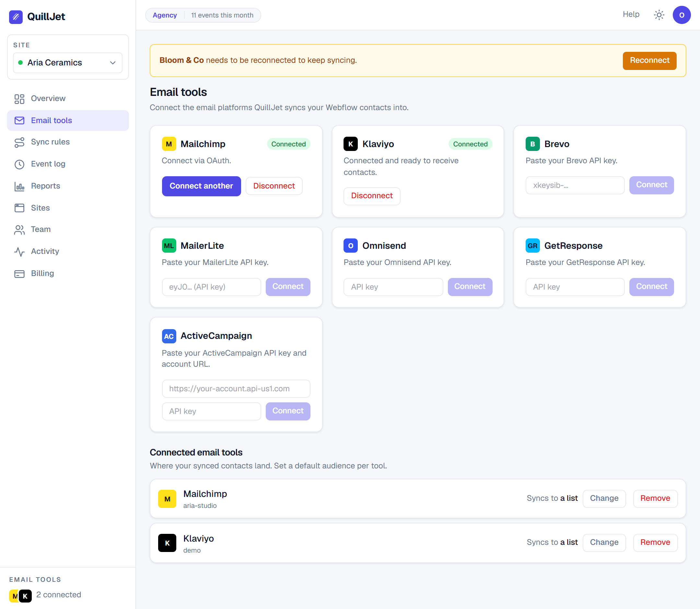Click the '2 connected' footer text
700x609 pixels.
(58, 595)
